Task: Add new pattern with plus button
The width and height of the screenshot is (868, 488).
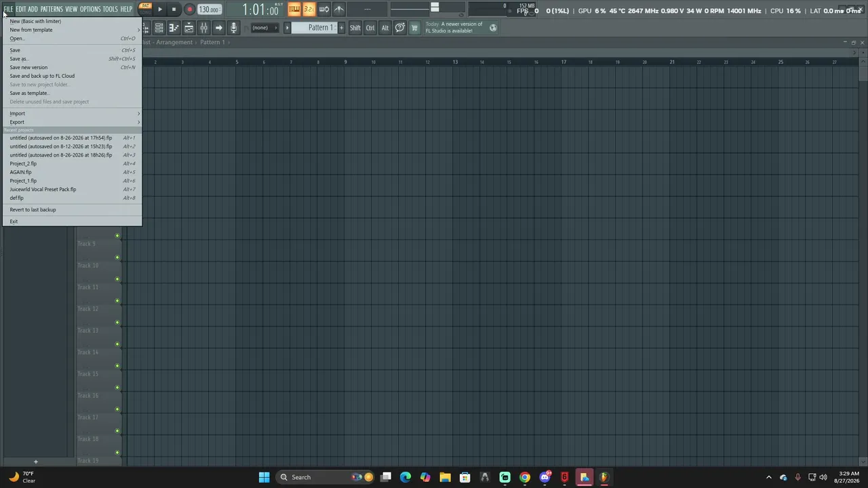Action: point(341,28)
